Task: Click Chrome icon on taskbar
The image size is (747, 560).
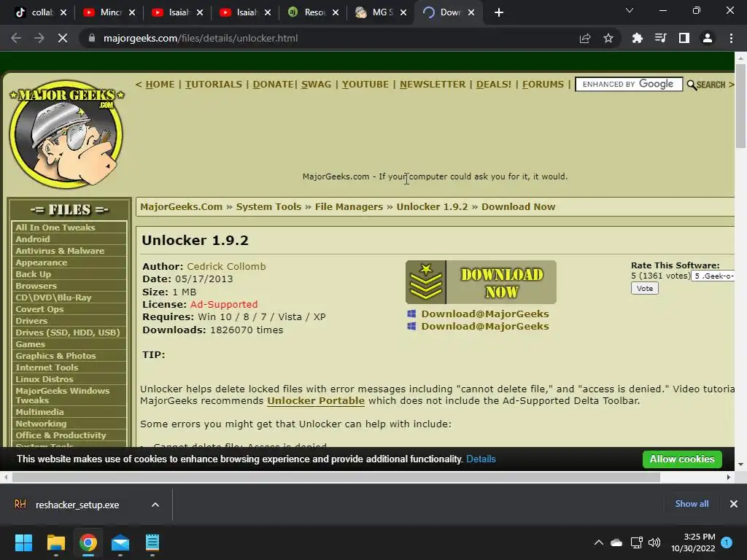Action: (88, 542)
